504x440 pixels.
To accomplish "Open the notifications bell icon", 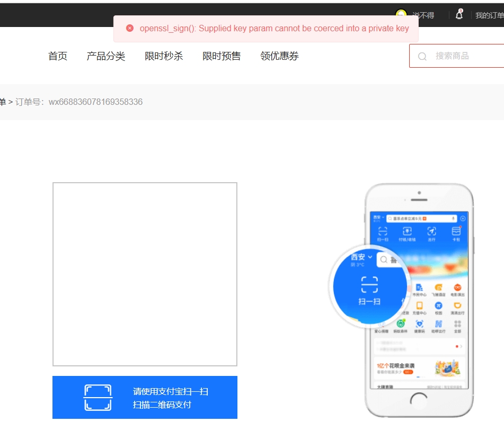I will point(459,14).
